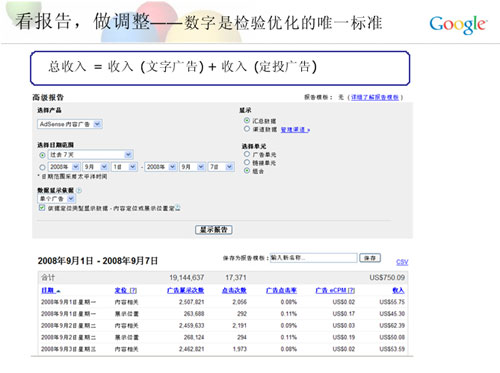
Task: Click the 高级报告 section title
Action: click(48, 97)
